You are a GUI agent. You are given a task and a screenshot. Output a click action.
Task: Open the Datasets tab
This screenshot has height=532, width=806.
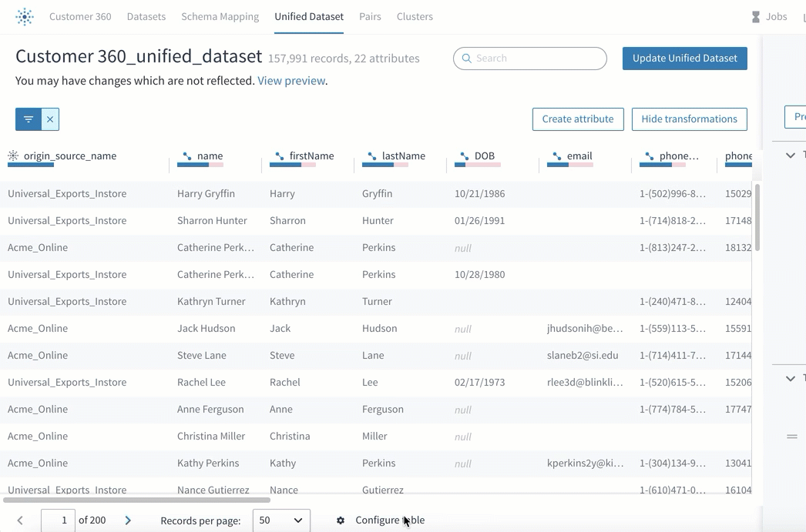click(146, 16)
